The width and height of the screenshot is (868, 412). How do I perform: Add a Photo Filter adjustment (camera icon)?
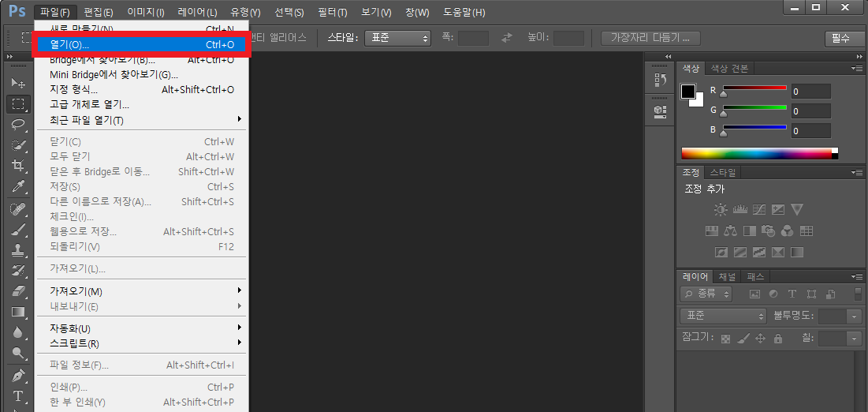click(768, 230)
